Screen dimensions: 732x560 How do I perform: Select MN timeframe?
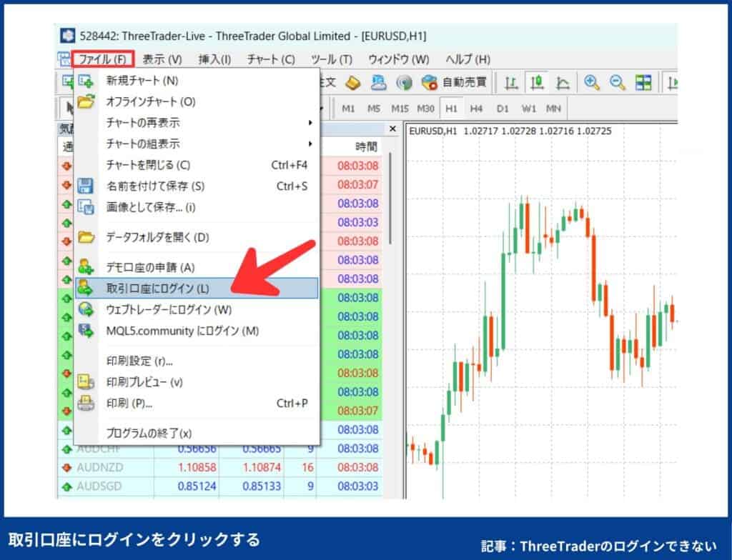tap(553, 109)
